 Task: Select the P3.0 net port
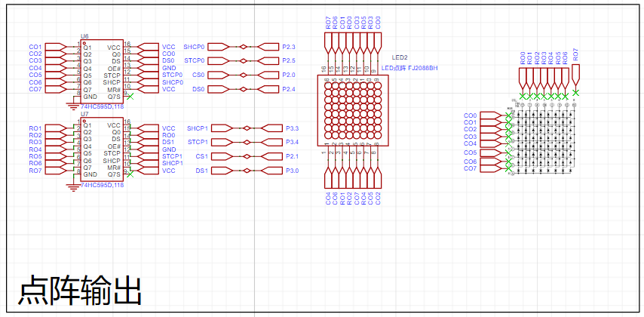point(272,171)
